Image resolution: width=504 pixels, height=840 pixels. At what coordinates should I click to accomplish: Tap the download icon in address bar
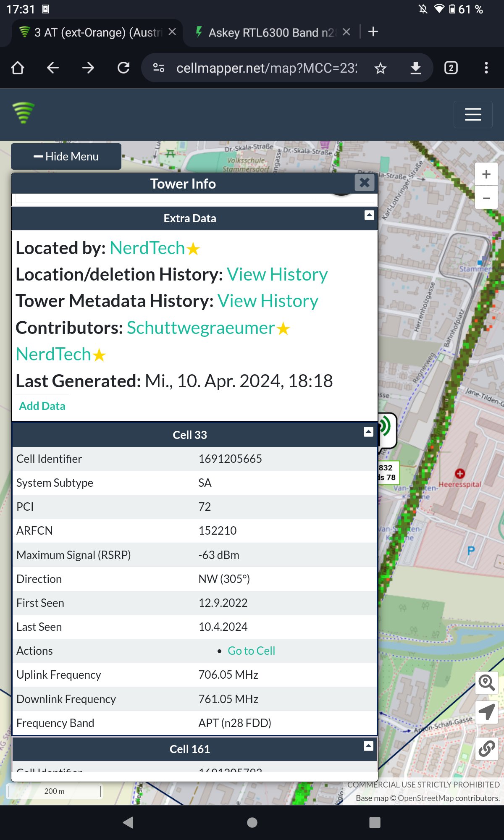(415, 68)
